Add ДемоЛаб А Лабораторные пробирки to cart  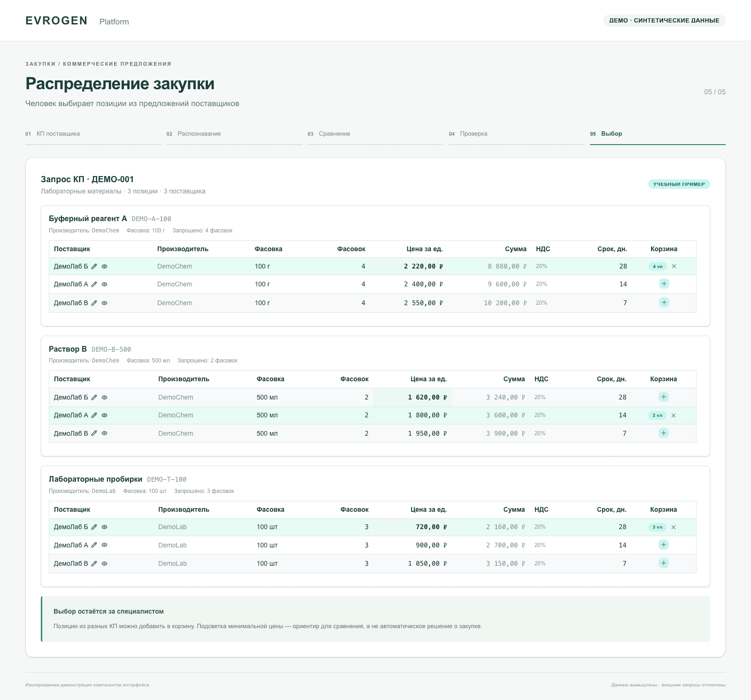point(663,545)
